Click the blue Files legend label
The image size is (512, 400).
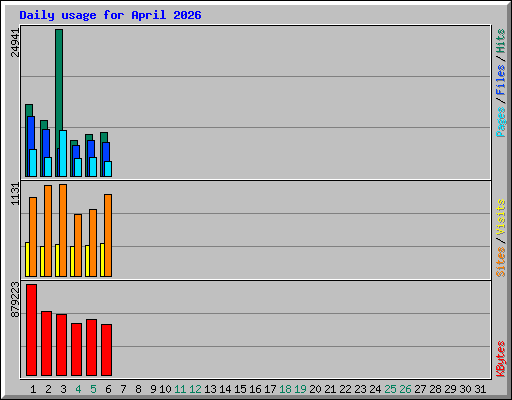click(x=500, y=79)
